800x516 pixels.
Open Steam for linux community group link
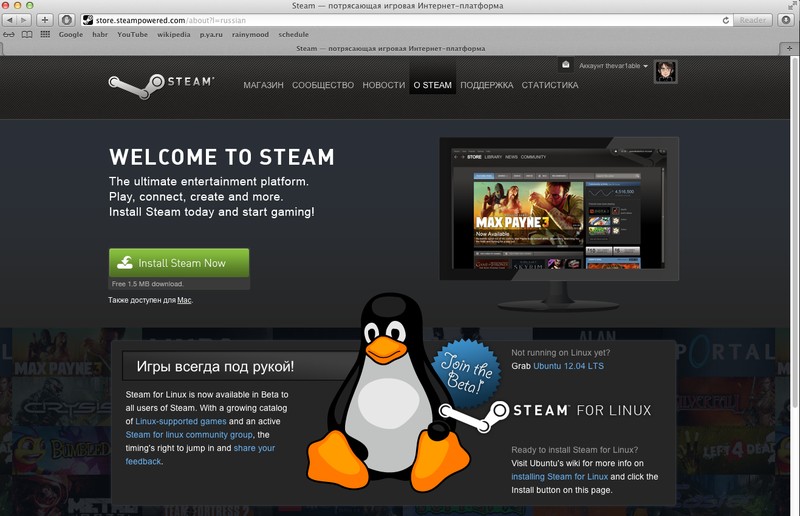click(x=189, y=435)
